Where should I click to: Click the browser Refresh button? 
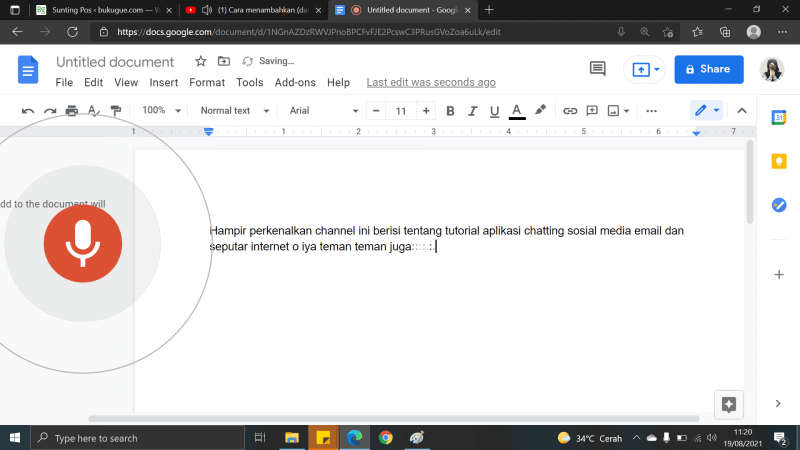72,32
